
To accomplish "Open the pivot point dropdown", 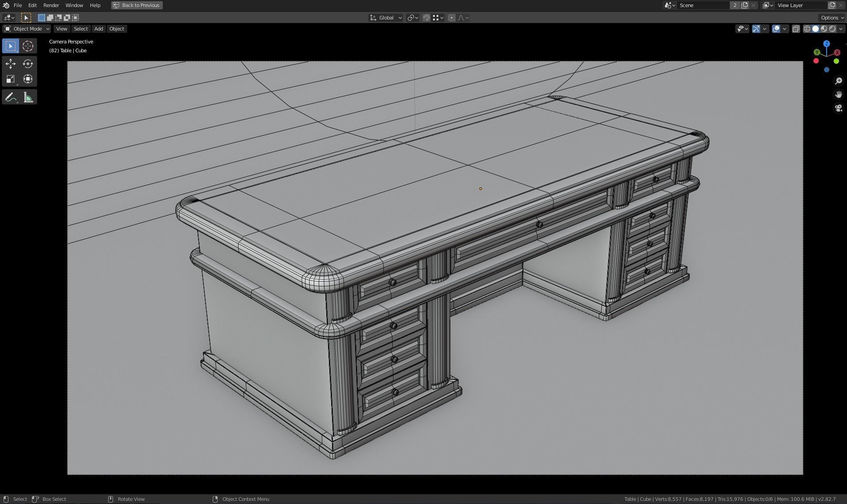I will 413,18.
